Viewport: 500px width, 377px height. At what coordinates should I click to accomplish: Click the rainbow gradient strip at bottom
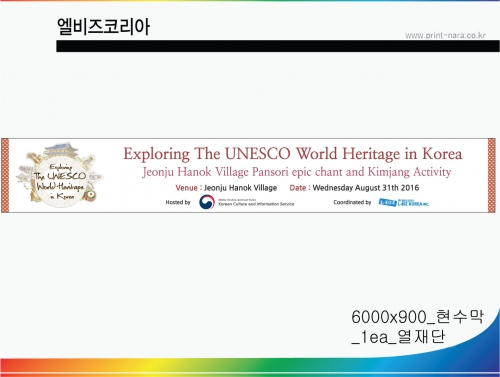point(250,368)
